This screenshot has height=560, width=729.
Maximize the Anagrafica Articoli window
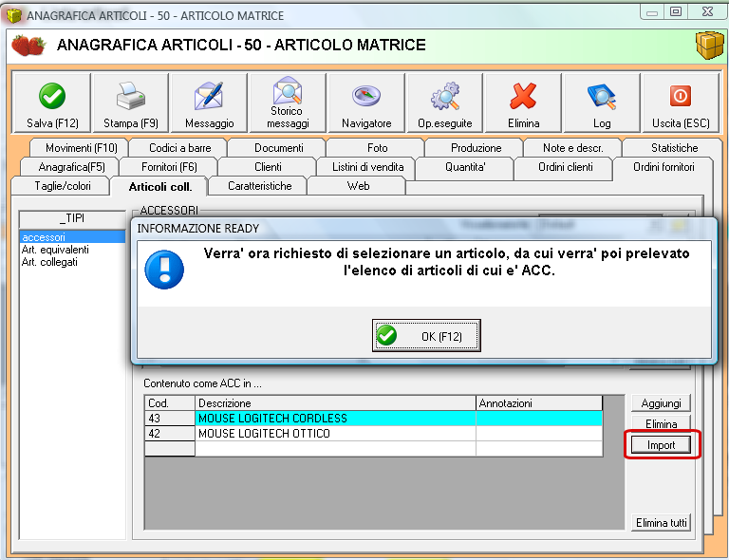tap(676, 12)
